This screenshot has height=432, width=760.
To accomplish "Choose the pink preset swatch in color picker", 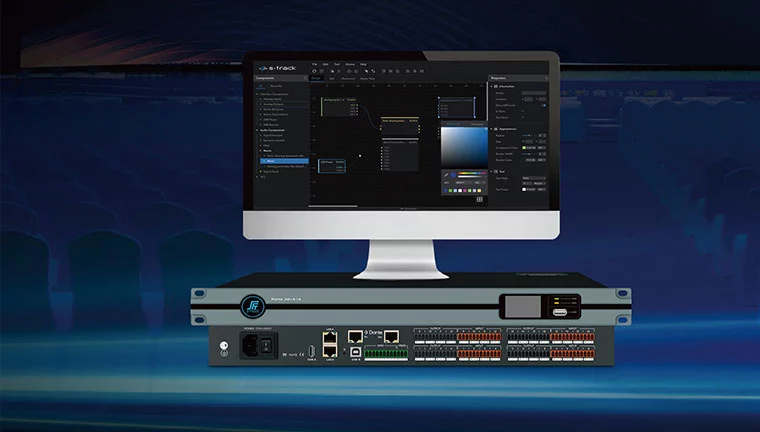I will pos(465,191).
